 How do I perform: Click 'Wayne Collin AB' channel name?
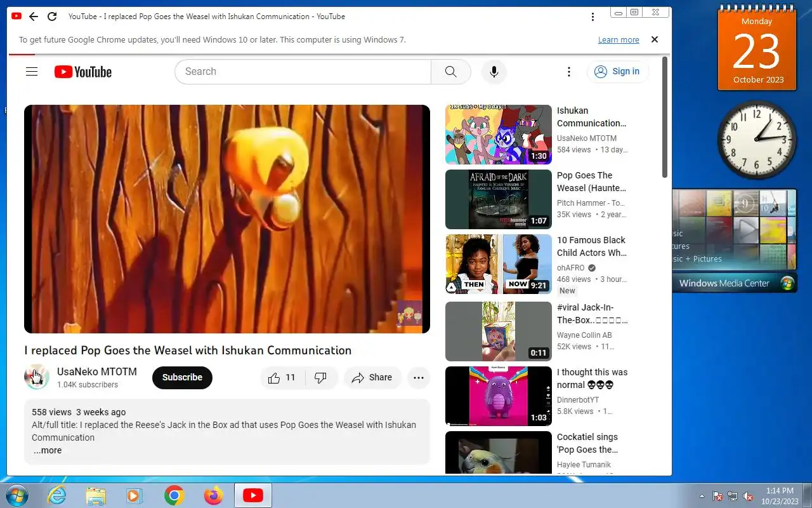[x=584, y=335]
